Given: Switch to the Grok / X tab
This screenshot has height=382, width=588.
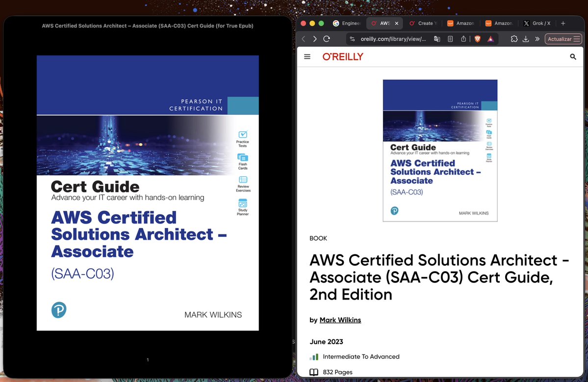Looking at the screenshot, I should point(537,23).
